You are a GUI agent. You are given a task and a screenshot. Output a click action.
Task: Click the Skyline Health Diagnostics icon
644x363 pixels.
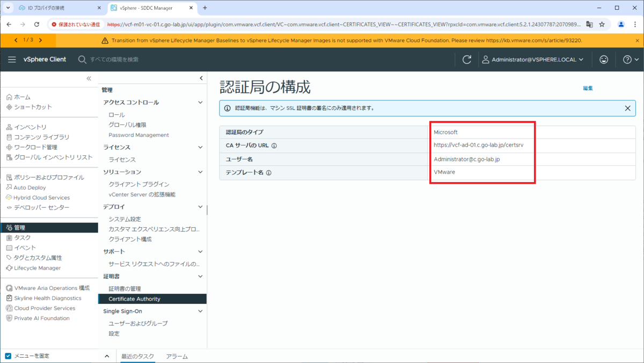[9, 298]
